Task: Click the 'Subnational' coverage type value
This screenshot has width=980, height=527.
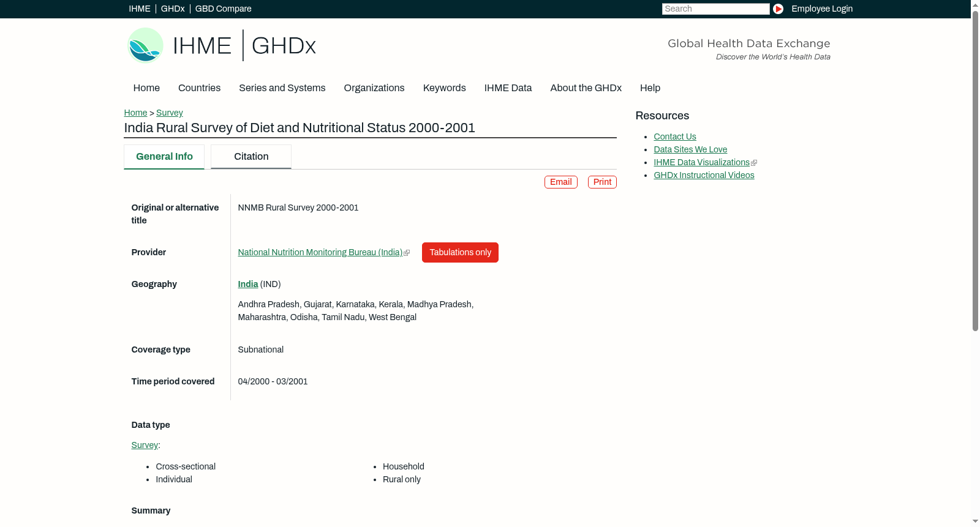Action: point(261,349)
